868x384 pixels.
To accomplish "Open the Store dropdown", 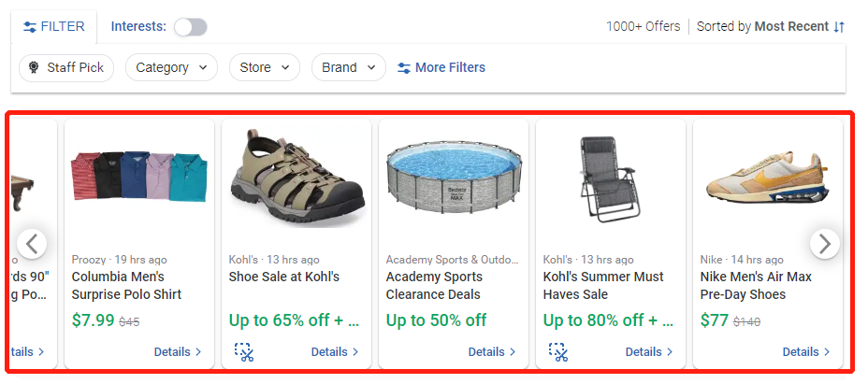I will point(264,67).
